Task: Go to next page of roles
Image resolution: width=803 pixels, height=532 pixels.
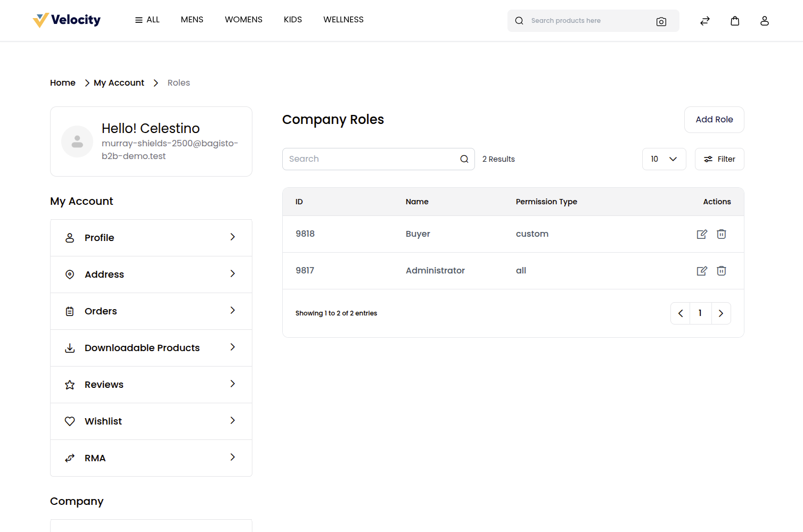Action: [721, 313]
